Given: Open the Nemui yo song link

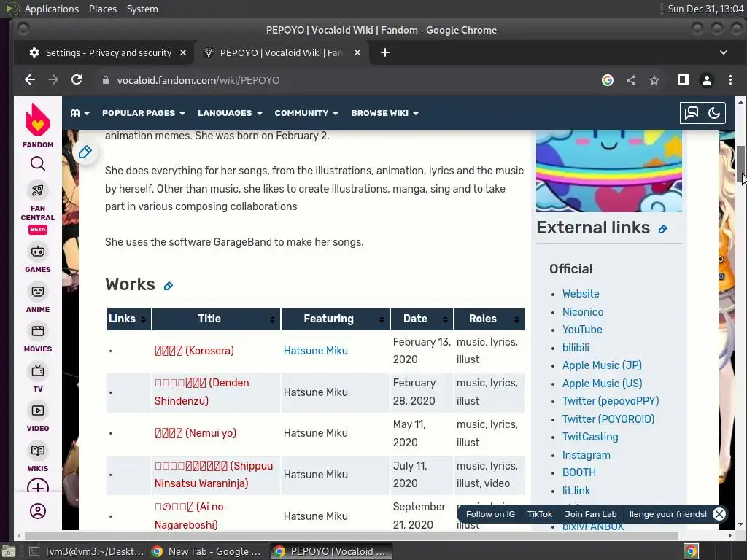Looking at the screenshot, I should click(195, 433).
